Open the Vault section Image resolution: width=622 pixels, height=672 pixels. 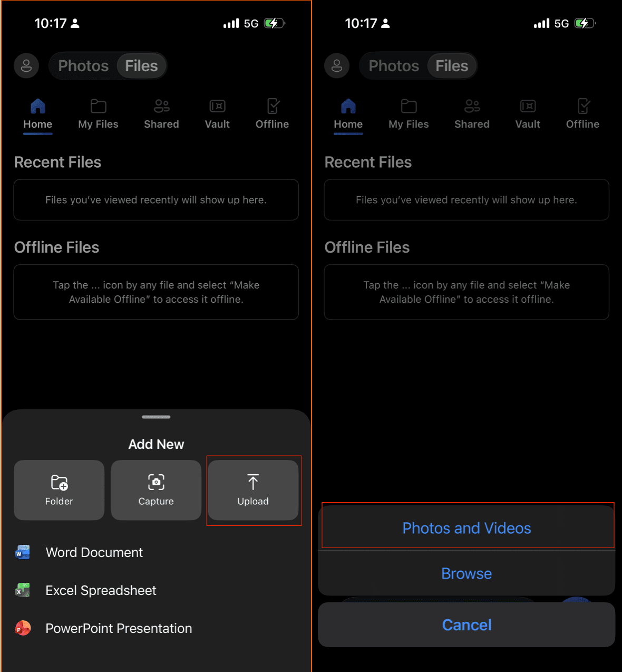click(217, 114)
